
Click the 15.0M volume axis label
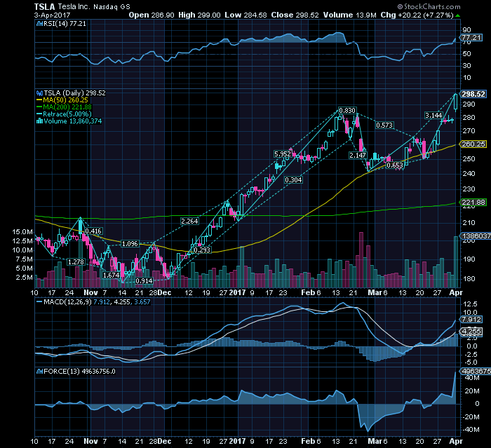[x=22, y=232]
